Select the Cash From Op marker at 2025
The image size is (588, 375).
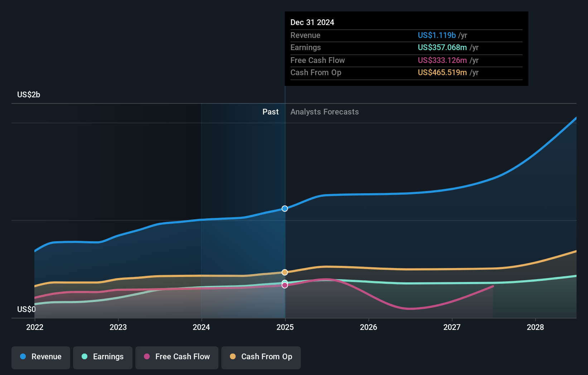click(285, 272)
